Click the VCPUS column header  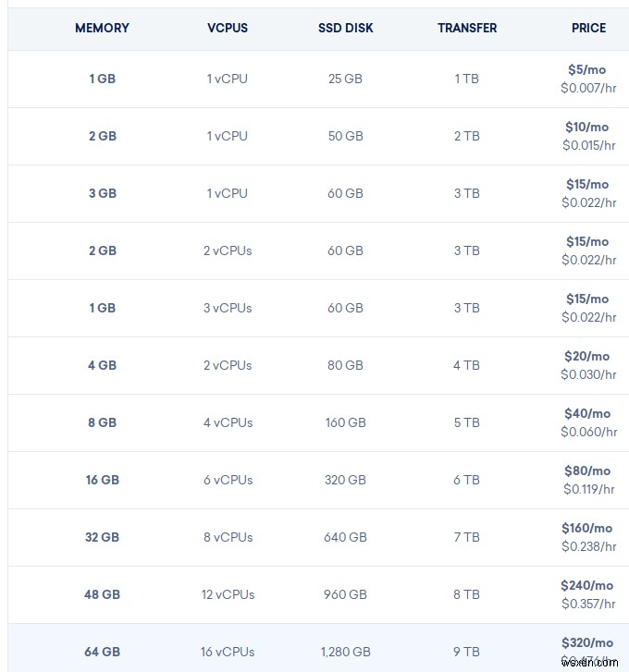(228, 28)
